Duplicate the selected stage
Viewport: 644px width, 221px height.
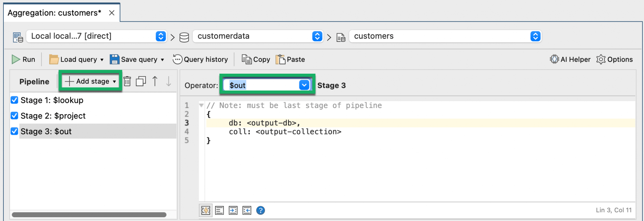pyautogui.click(x=141, y=82)
